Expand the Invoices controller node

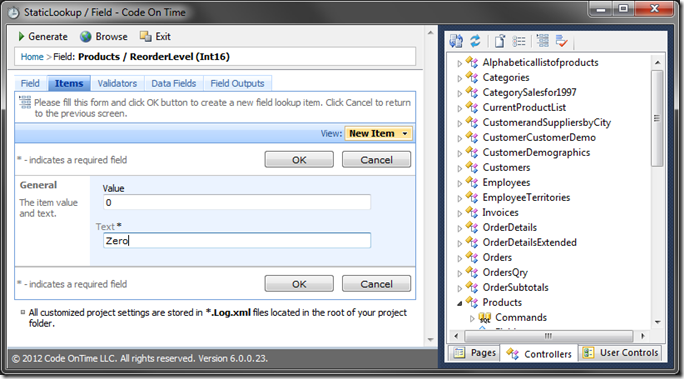[x=459, y=214]
